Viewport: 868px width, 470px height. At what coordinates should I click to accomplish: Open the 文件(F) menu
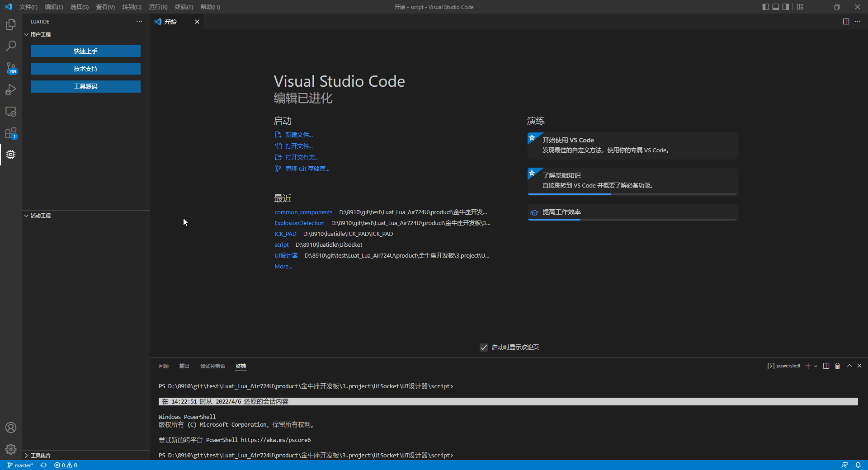[x=28, y=7]
